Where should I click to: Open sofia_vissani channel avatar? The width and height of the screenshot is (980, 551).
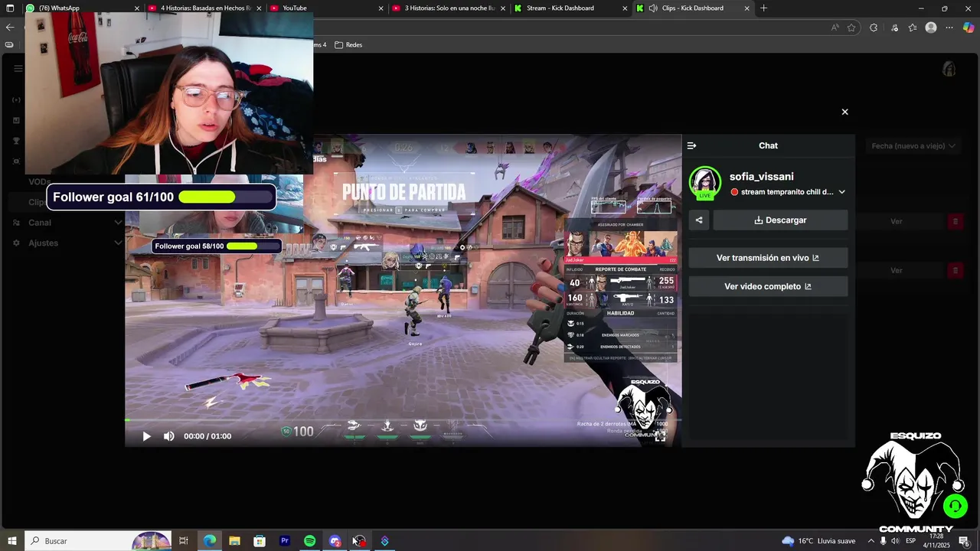pos(704,182)
